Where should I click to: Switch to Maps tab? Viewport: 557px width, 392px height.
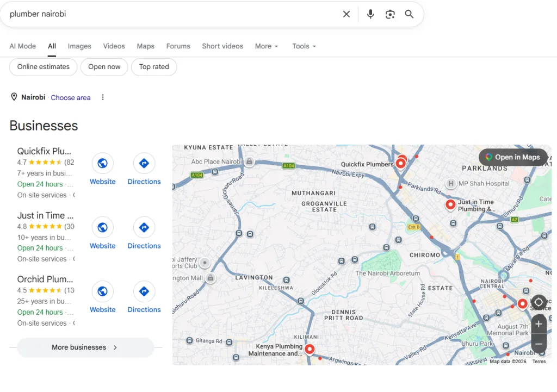[146, 46]
